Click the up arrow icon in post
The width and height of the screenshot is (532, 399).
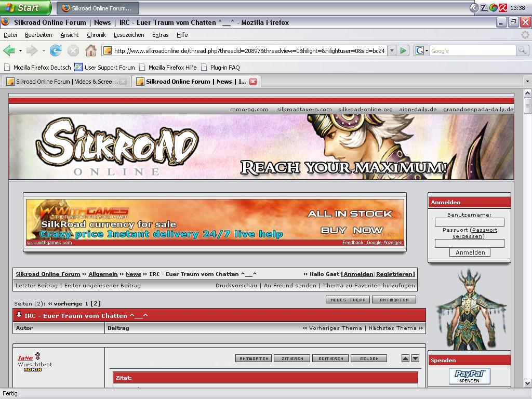pyautogui.click(x=405, y=358)
